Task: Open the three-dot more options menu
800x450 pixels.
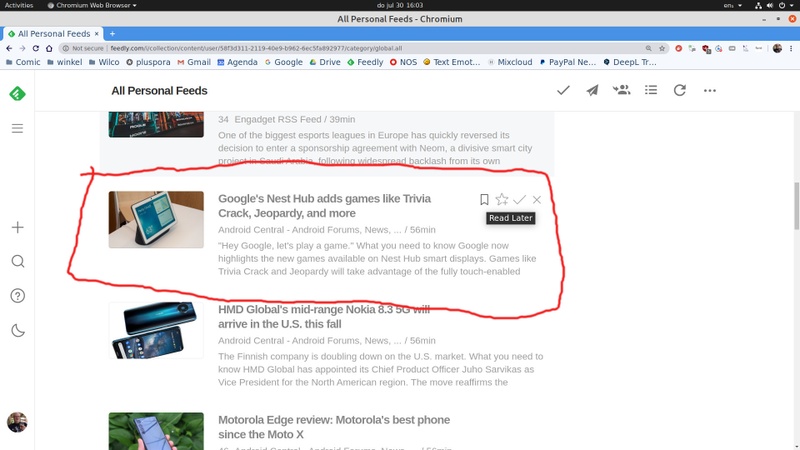Action: point(710,90)
